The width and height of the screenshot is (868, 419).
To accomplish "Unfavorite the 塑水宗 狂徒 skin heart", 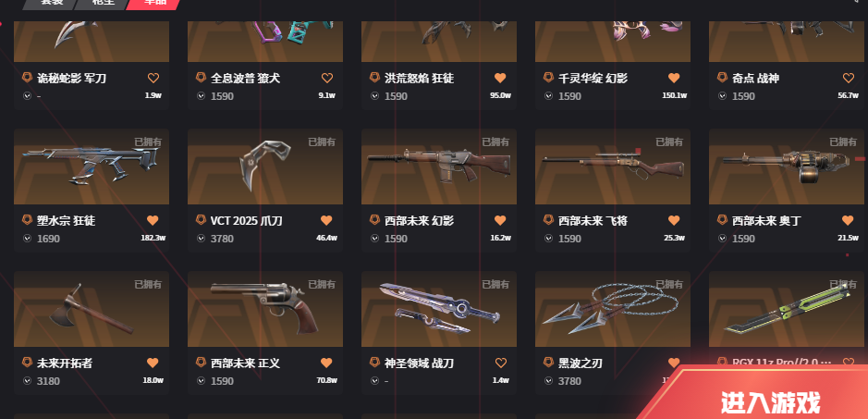I will click(x=153, y=220).
